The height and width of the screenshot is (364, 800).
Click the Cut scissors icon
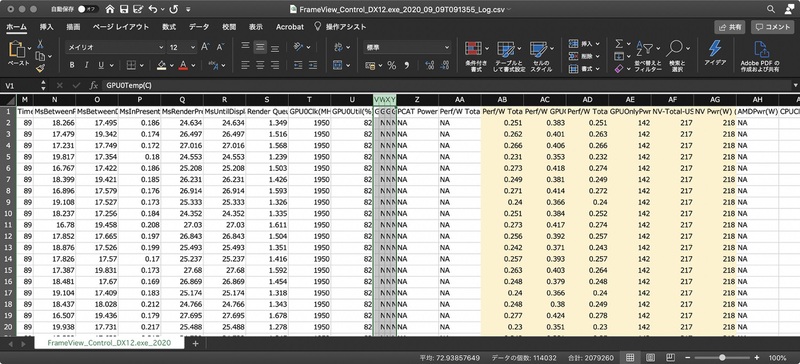[40, 44]
